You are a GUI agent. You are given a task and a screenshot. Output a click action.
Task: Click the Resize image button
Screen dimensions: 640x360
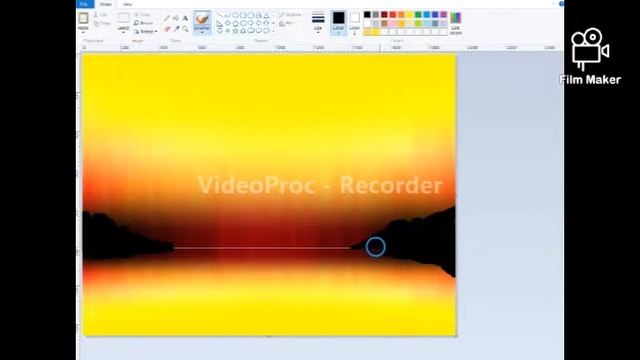pos(144,23)
